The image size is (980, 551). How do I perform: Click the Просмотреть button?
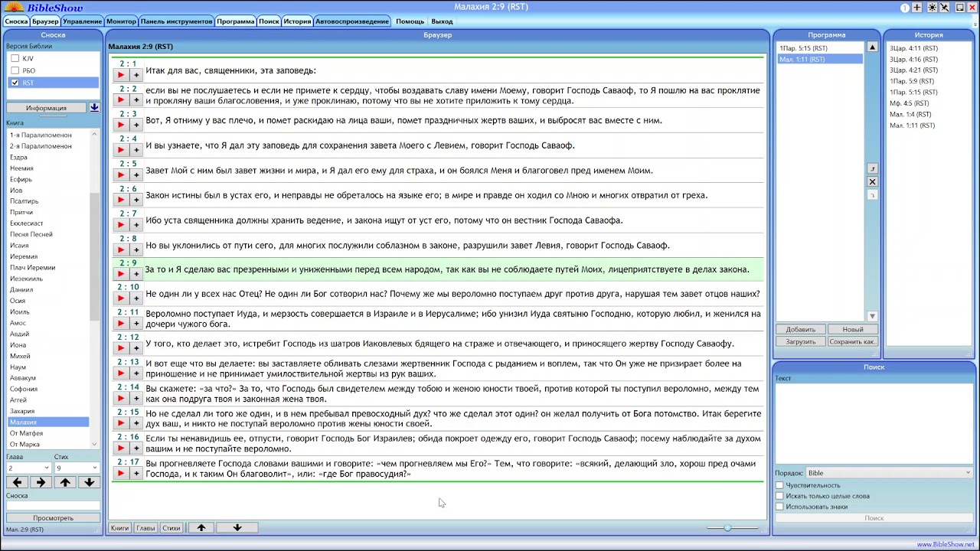tap(53, 518)
